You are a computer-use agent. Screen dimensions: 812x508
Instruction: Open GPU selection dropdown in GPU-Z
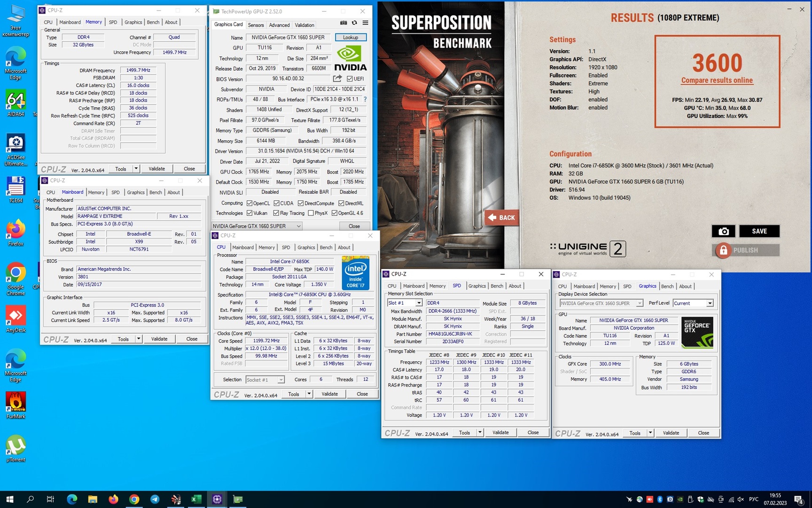click(257, 226)
